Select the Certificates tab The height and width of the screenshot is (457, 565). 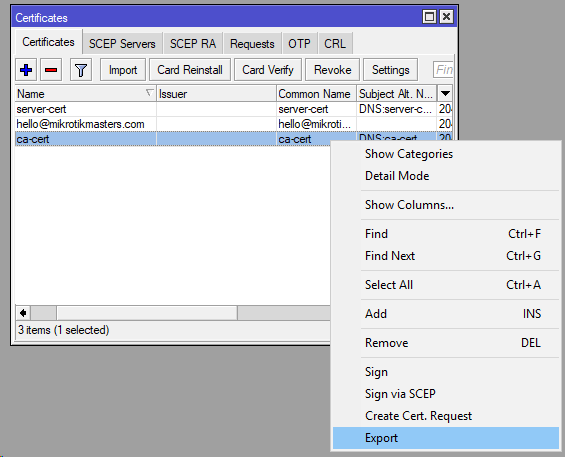[48, 42]
